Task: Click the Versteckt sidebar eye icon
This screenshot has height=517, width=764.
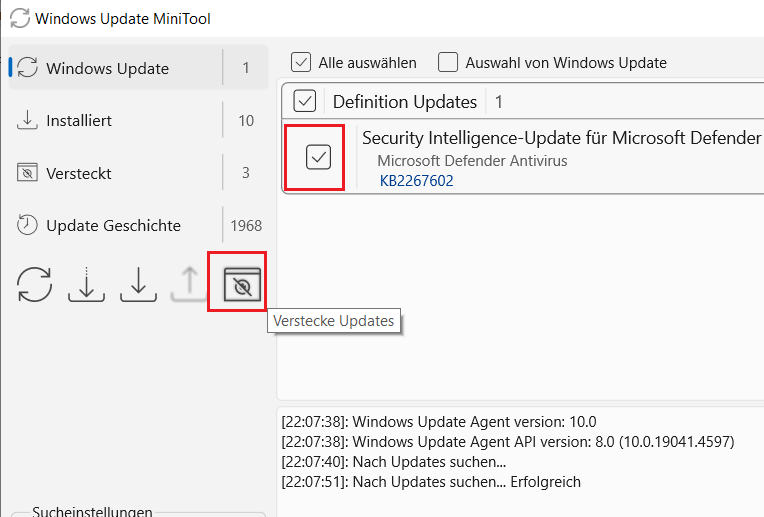Action: coord(27,172)
